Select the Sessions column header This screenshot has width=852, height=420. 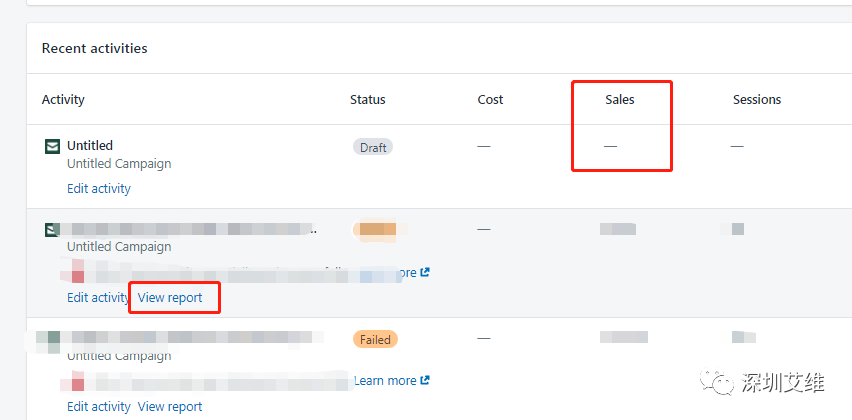[x=757, y=99]
